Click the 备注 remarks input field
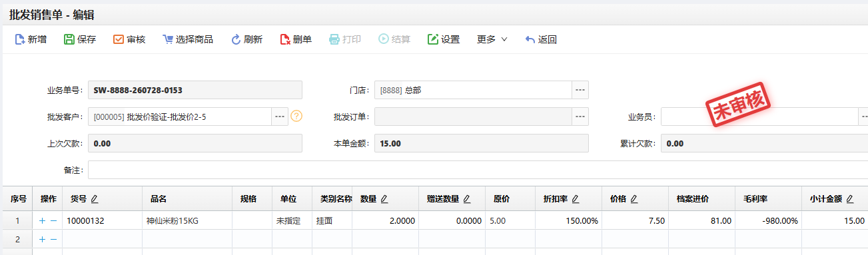The height and width of the screenshot is (255, 868). pyautogui.click(x=478, y=170)
